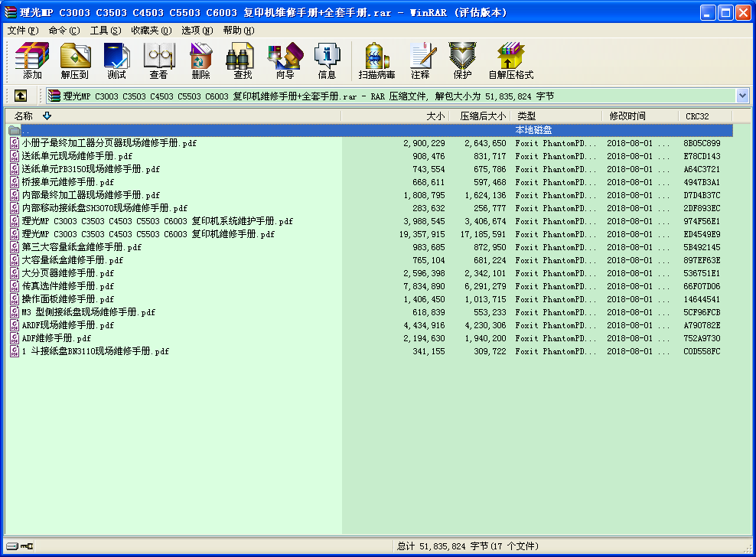The image size is (756, 557).
Task: Click the disk drive icon in status bar
Action: pyautogui.click(x=12, y=546)
